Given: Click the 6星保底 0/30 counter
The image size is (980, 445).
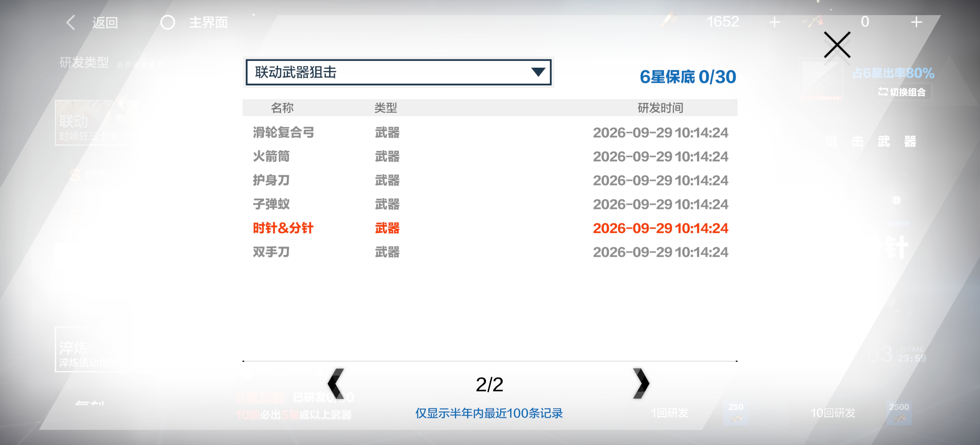Looking at the screenshot, I should pyautogui.click(x=688, y=77).
